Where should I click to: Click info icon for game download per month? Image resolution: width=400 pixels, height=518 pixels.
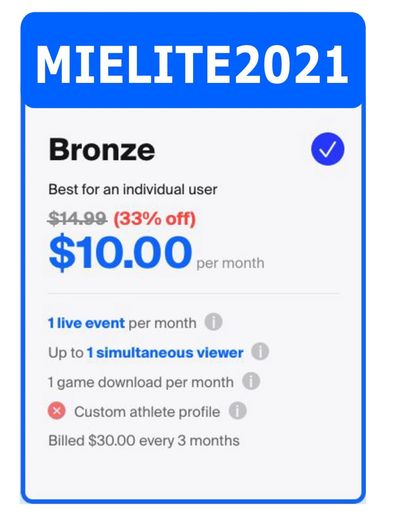tap(251, 381)
